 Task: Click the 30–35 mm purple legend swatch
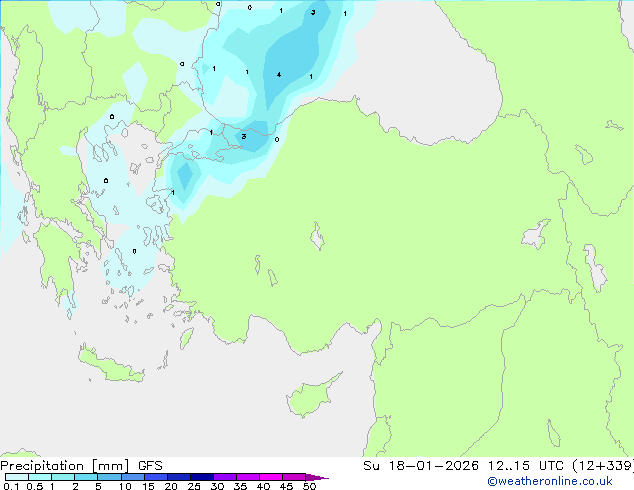point(225,477)
